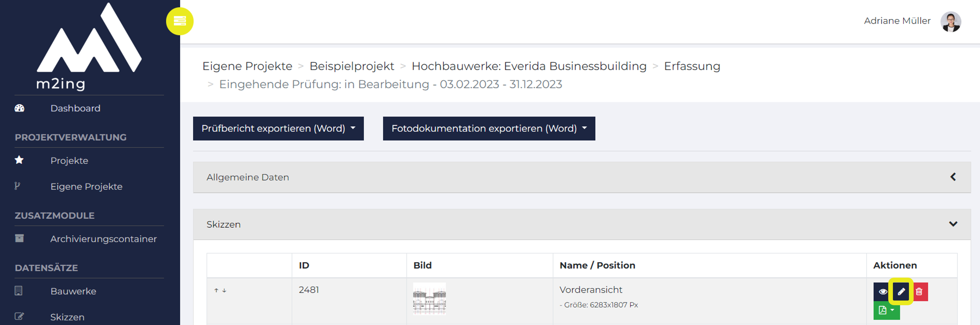Screen dimensions: 980x325
Task: Click Eingehende Prüfung breadcrumb entry
Action: point(391,84)
